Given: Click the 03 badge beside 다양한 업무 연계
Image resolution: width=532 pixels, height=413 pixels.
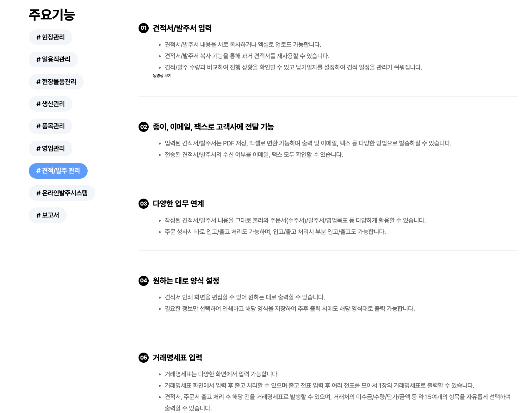Looking at the screenshot, I should point(144,204).
